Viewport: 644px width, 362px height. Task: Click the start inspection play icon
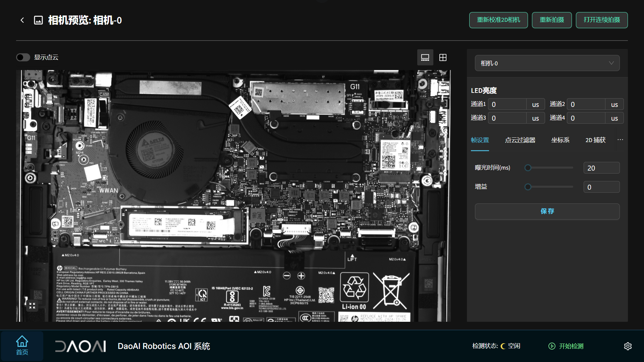tap(552, 346)
